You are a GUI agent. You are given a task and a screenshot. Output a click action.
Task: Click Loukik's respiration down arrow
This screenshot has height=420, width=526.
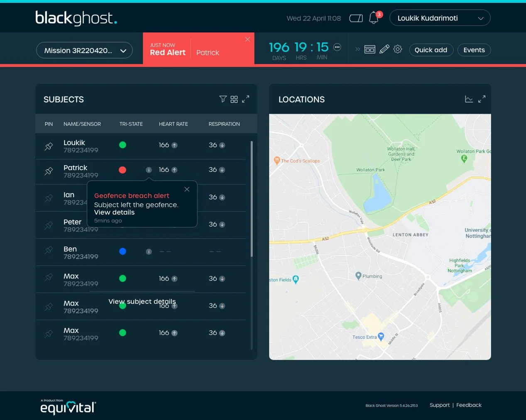pyautogui.click(x=222, y=145)
